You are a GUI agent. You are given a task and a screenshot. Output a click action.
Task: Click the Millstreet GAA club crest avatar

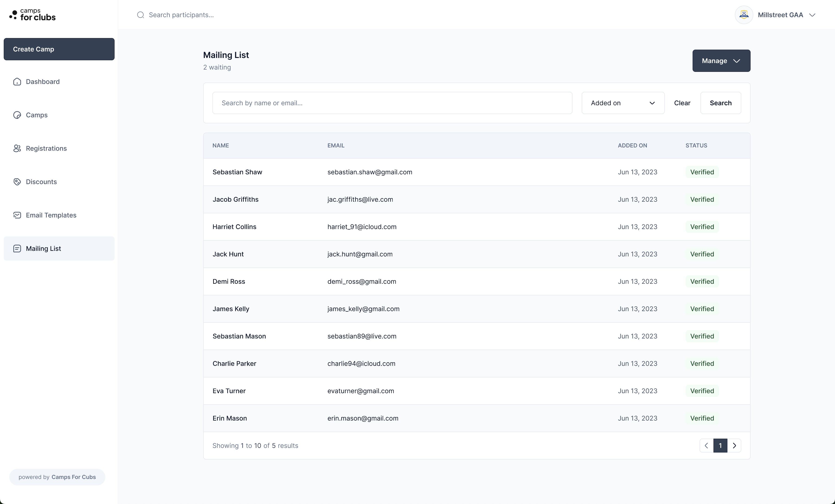[744, 15]
